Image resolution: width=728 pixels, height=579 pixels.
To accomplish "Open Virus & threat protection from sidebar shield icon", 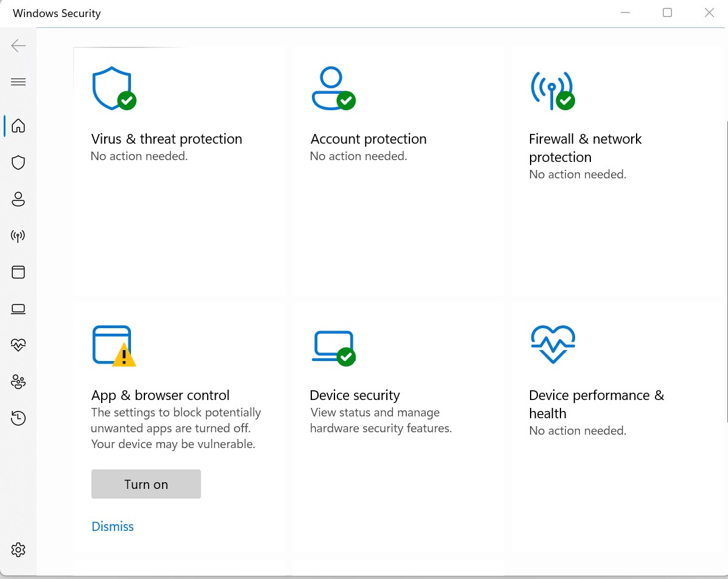I will click(18, 163).
